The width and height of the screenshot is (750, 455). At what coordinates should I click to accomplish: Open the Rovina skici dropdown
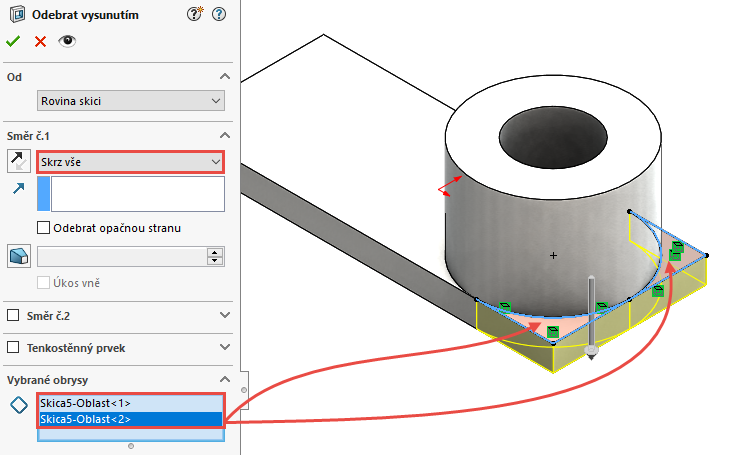[x=131, y=101]
